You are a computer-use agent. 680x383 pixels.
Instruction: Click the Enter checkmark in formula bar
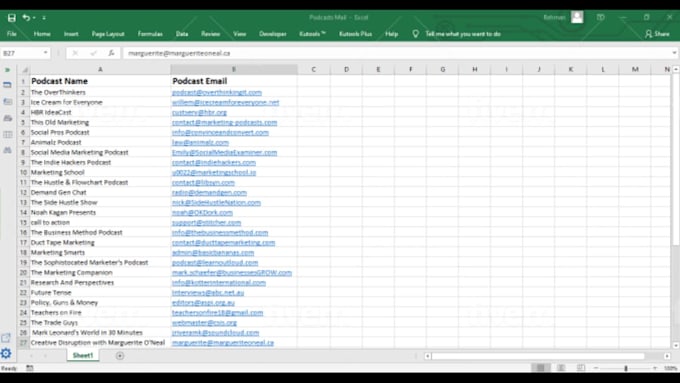click(93, 53)
